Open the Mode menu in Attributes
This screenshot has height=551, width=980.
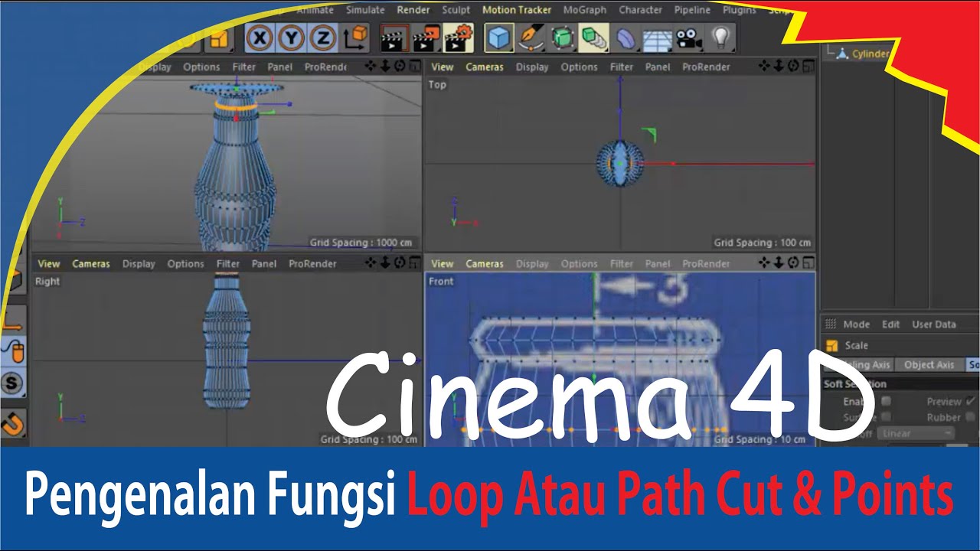[856, 324]
